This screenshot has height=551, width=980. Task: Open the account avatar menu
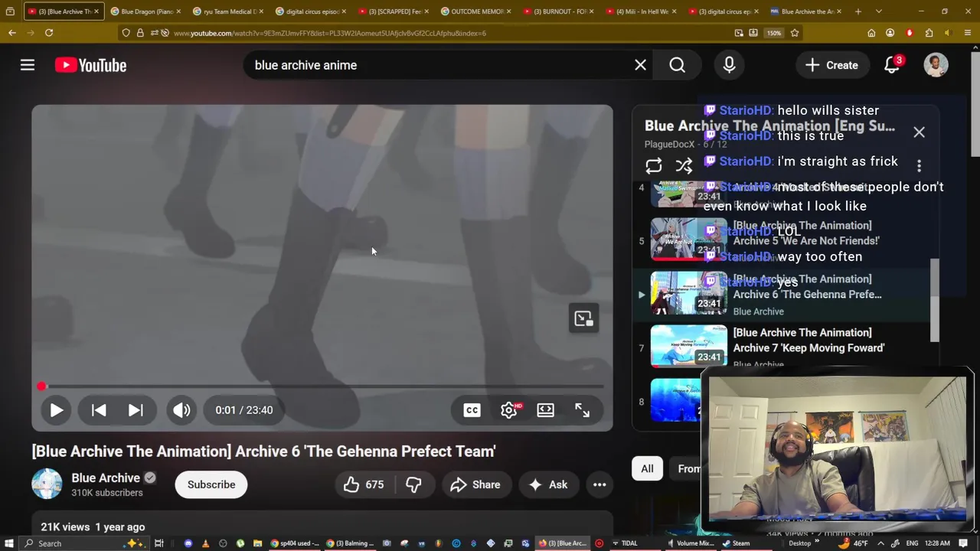point(936,65)
